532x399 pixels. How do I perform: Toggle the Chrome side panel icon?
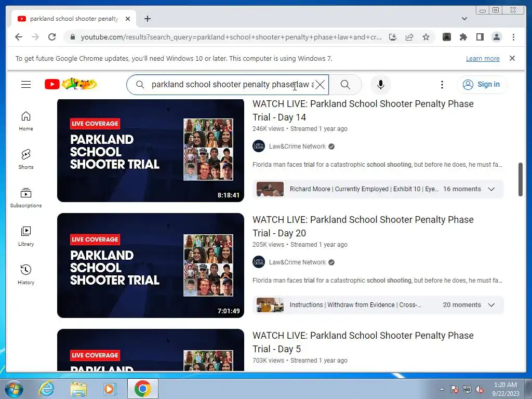pyautogui.click(x=480, y=37)
